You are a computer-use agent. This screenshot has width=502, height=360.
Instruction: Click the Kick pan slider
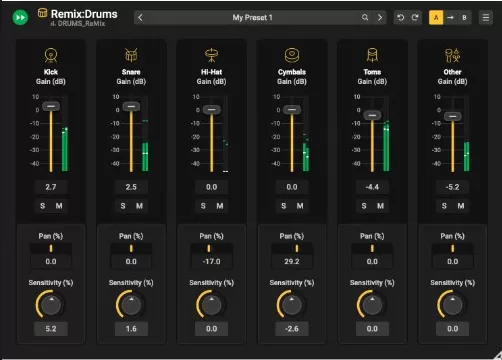click(x=51, y=248)
